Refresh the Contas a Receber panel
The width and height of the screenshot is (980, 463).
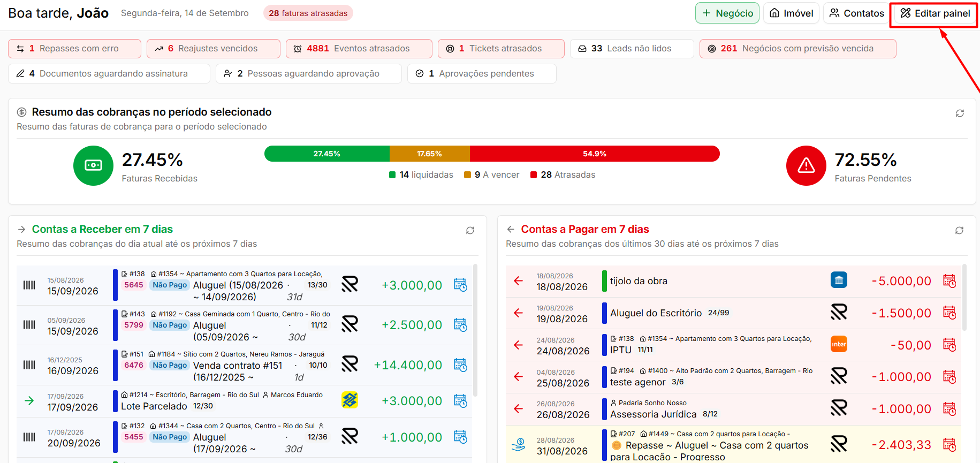pyautogui.click(x=470, y=230)
